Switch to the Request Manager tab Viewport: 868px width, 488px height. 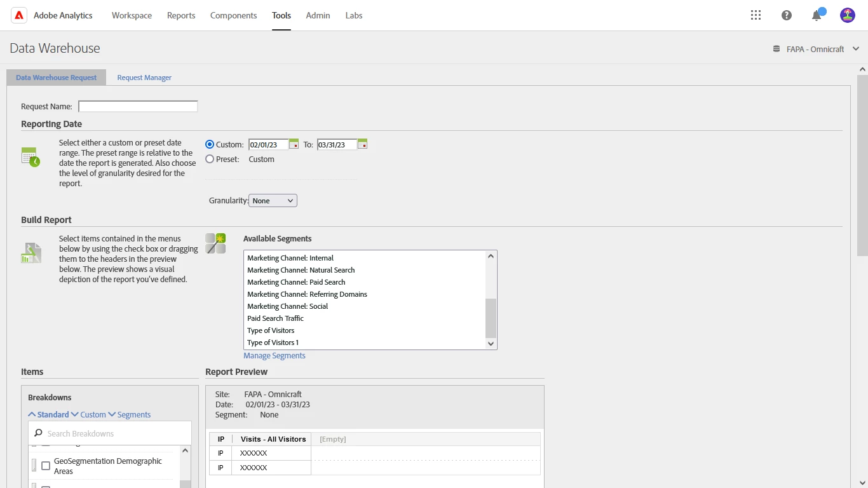click(x=144, y=78)
